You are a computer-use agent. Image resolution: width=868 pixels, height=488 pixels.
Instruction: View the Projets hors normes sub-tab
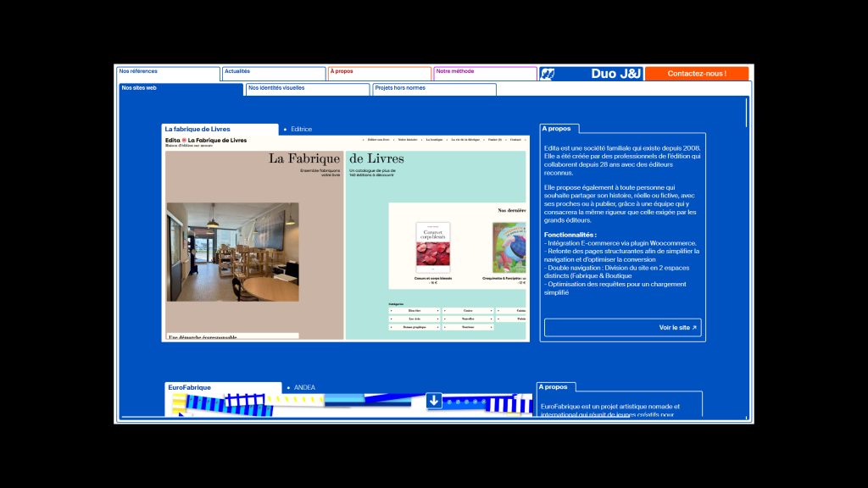pyautogui.click(x=434, y=89)
